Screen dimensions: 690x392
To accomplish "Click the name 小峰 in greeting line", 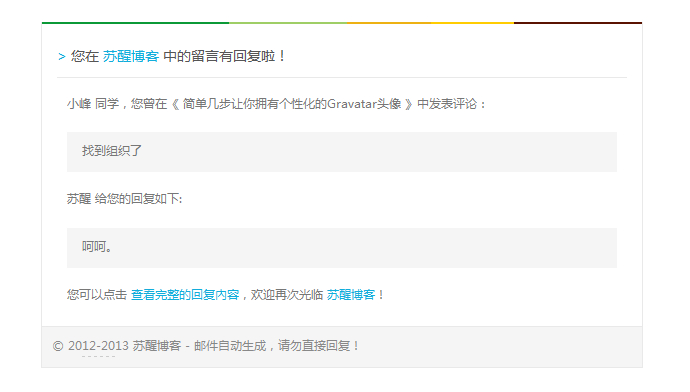I will (79, 104).
